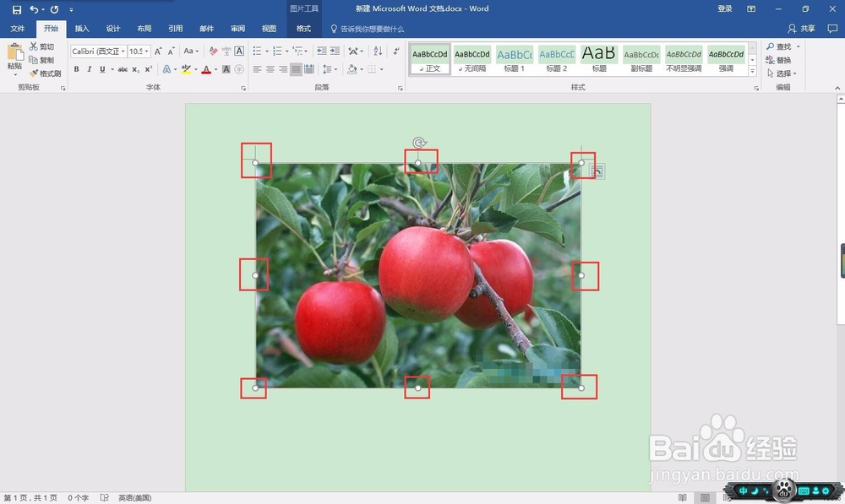Click the 共享 share button

click(x=801, y=29)
